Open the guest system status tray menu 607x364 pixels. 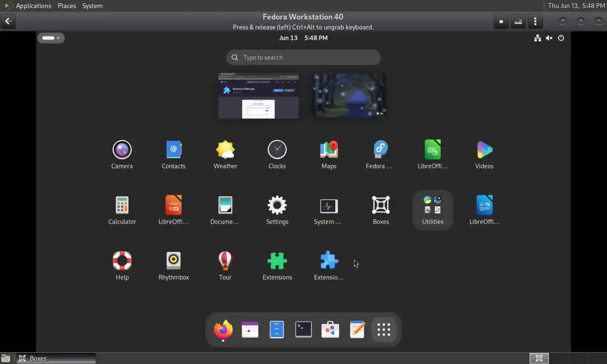[549, 38]
